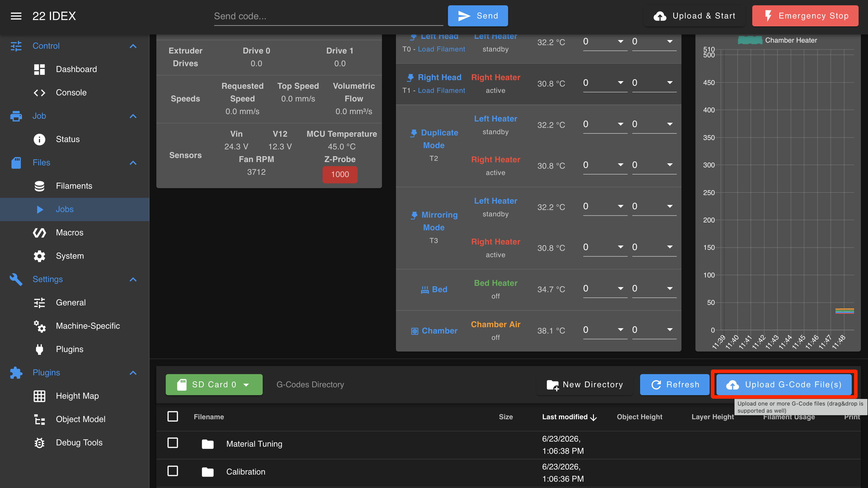Click the Height Map grid icon
The image size is (868, 488).
point(39,396)
